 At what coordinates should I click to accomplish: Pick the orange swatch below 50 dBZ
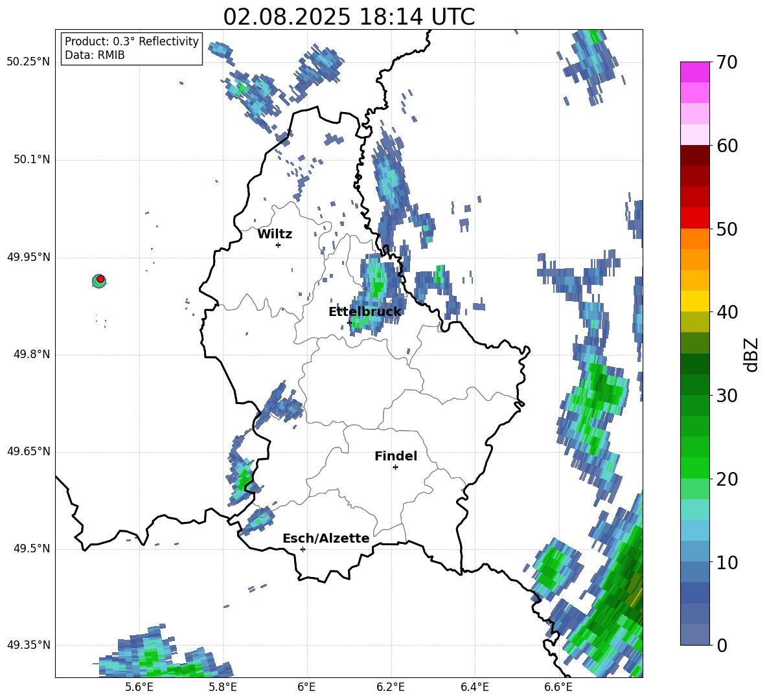coord(694,238)
